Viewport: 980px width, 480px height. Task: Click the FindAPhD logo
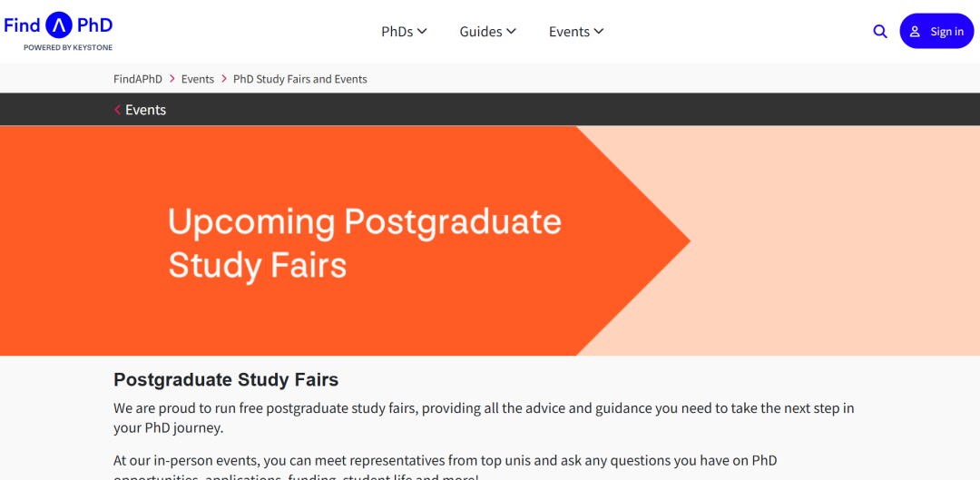(58, 24)
